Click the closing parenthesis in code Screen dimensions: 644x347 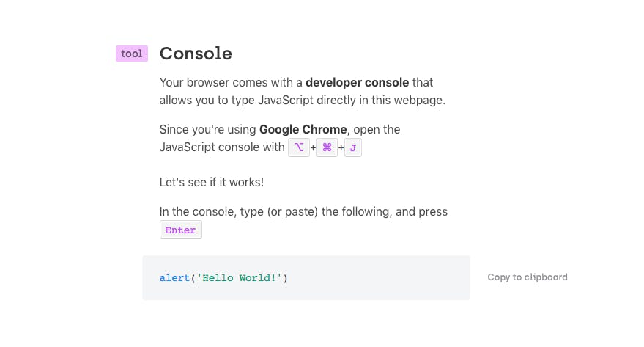coord(286,278)
